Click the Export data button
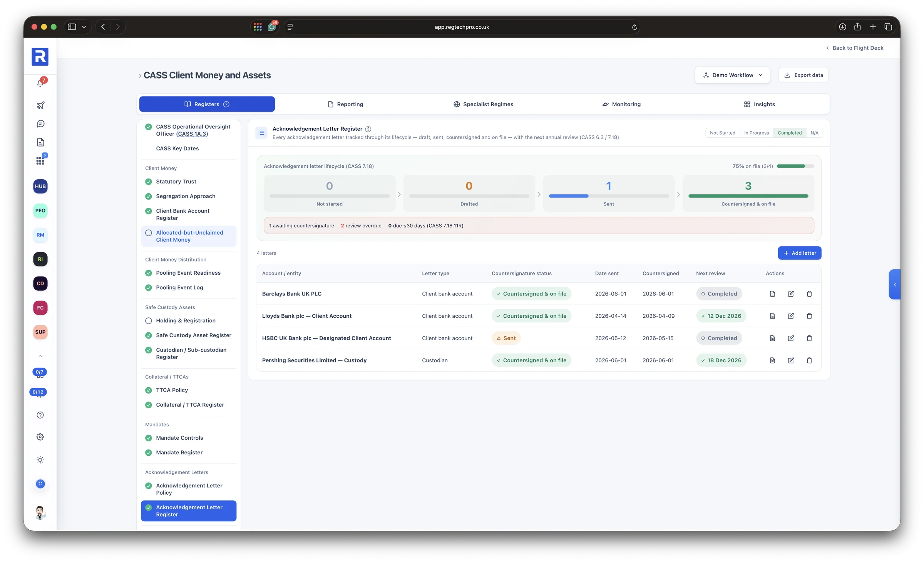 [x=803, y=75]
